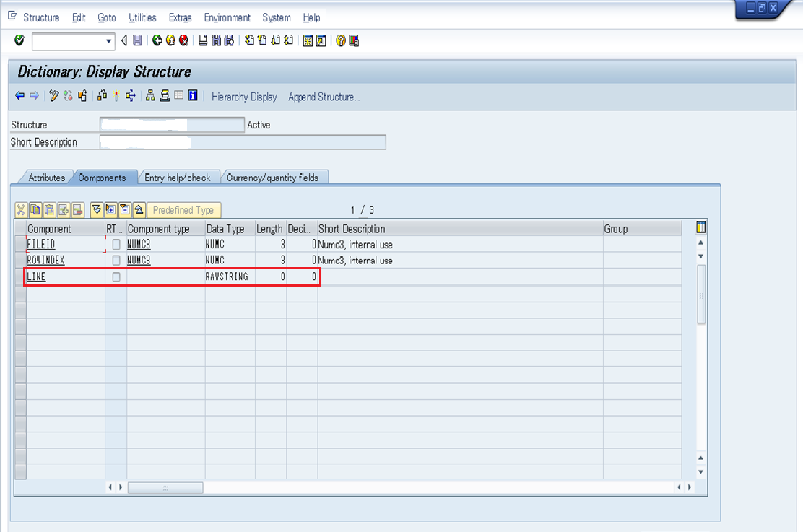The height and width of the screenshot is (532, 803).
Task: Open the Extras menu
Action: click(x=181, y=17)
